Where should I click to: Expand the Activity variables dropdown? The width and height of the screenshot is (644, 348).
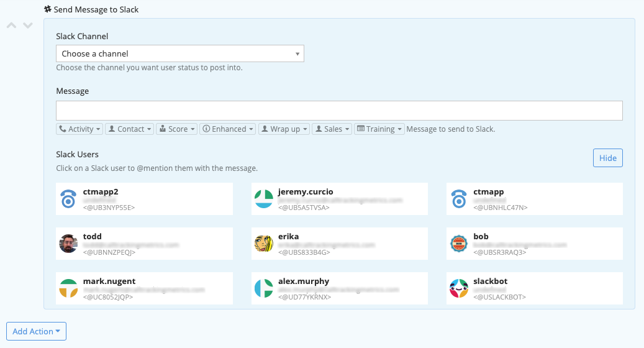pyautogui.click(x=79, y=129)
